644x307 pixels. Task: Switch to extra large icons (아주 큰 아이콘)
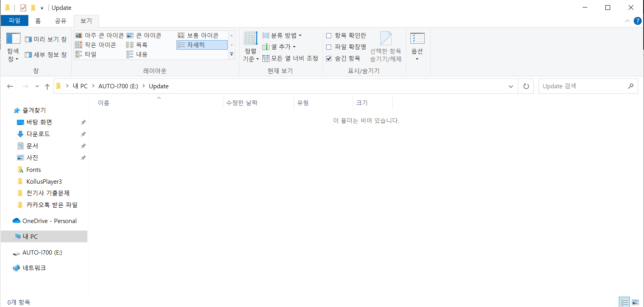[99, 35]
